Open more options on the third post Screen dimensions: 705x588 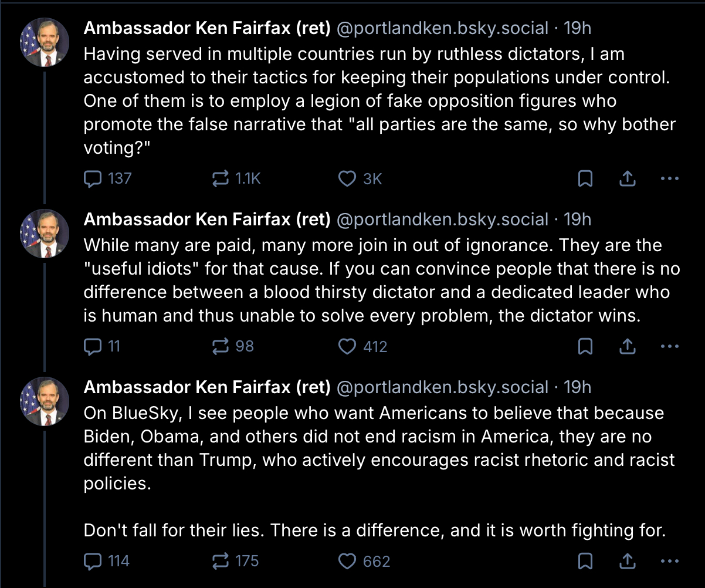[x=669, y=562]
